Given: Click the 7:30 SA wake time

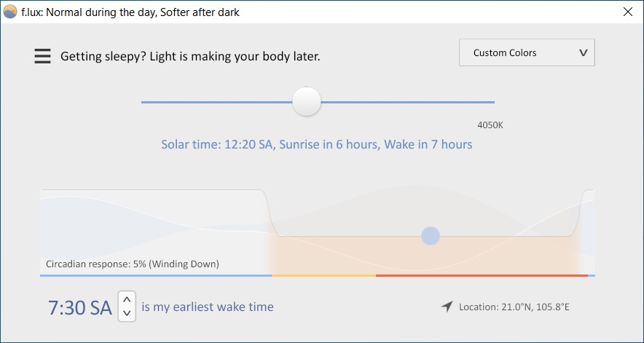Looking at the screenshot, I should pos(80,307).
